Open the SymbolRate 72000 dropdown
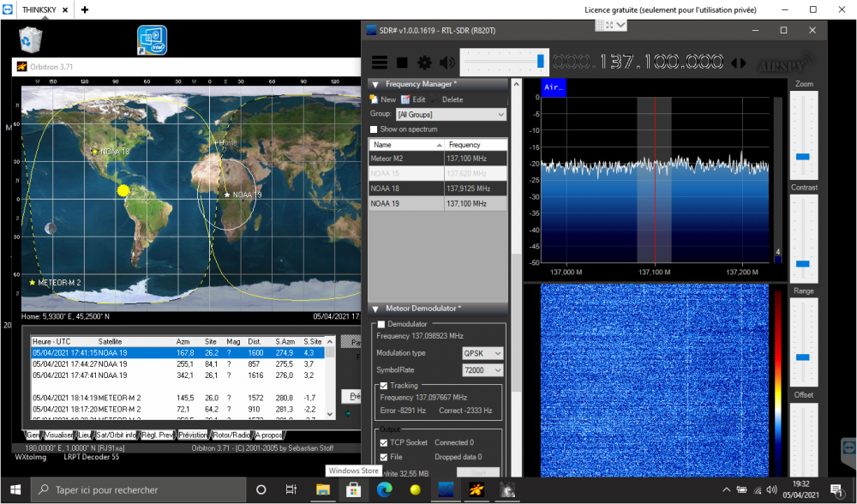Image resolution: width=857 pixels, height=504 pixels. pyautogui.click(x=482, y=370)
